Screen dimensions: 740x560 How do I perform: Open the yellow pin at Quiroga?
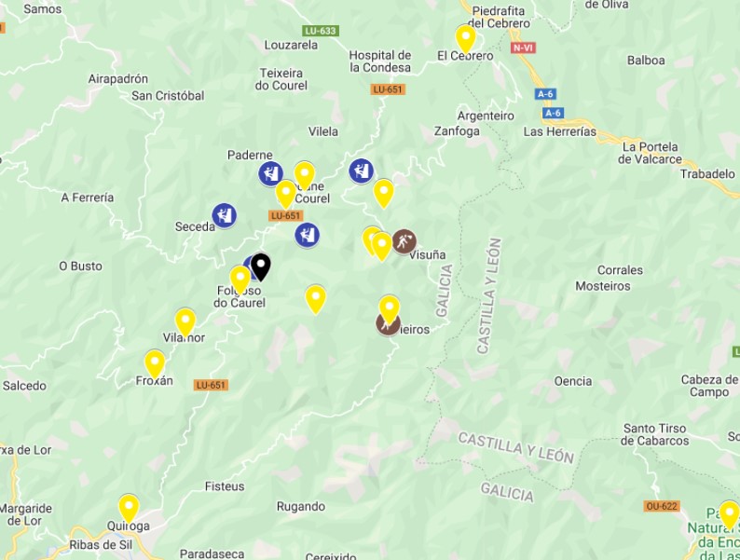coord(129,508)
